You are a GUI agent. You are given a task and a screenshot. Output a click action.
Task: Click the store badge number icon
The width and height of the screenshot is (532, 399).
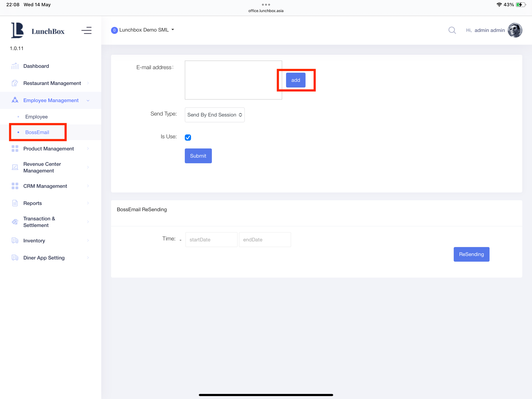click(x=114, y=30)
